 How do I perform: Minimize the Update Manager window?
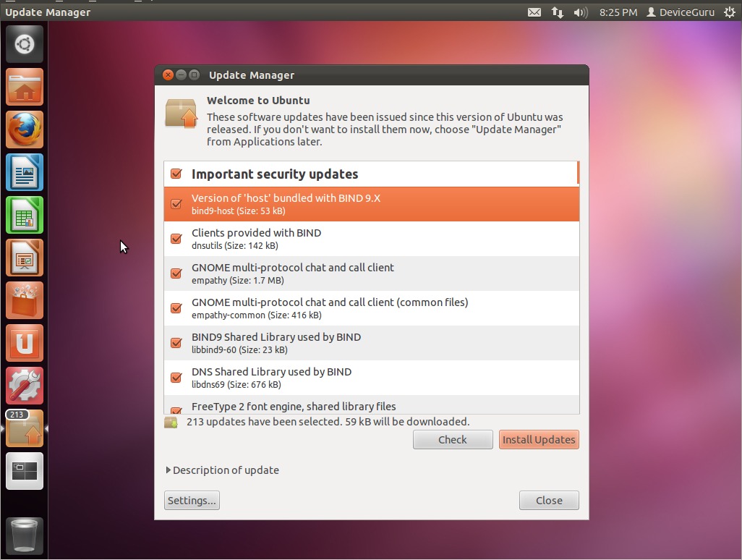pyautogui.click(x=182, y=75)
